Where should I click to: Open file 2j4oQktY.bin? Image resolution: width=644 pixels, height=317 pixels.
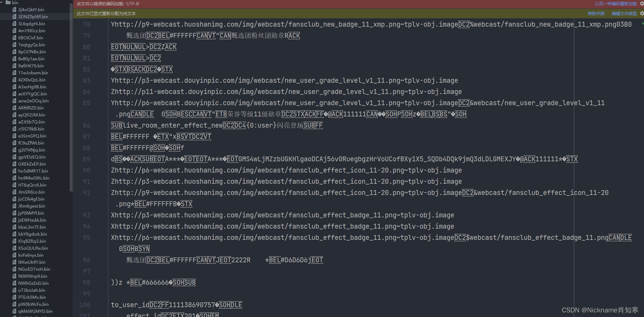[31, 9]
